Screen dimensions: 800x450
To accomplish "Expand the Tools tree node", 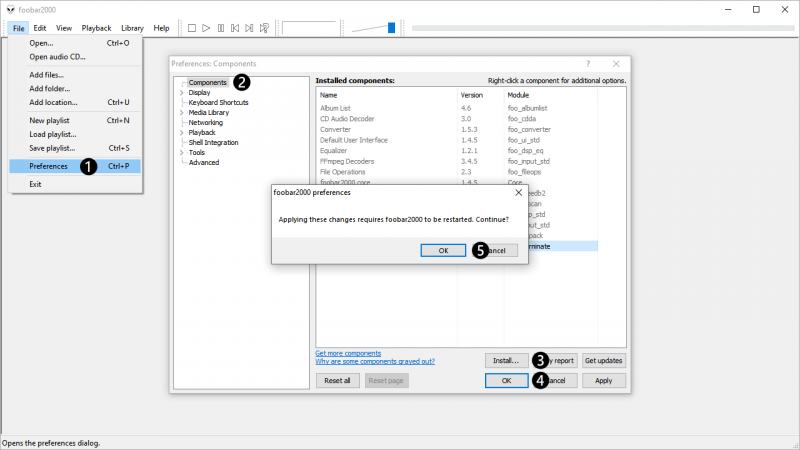I will tap(181, 152).
